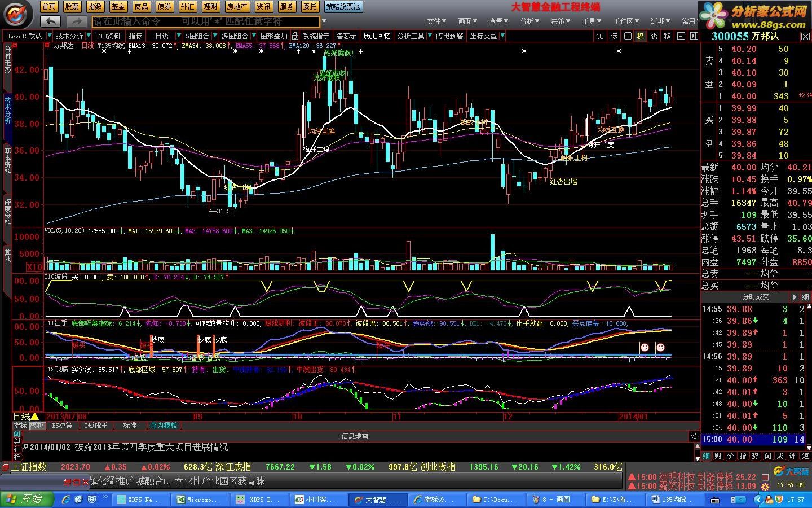This screenshot has width=812, height=508.
Task: Click the 股票 stocks button
Action: click(x=72, y=7)
